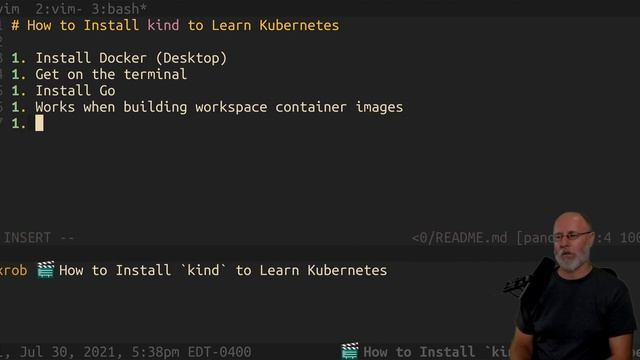Click the line 'Get on the terminal'
The height and width of the screenshot is (360, 640).
click(111, 74)
